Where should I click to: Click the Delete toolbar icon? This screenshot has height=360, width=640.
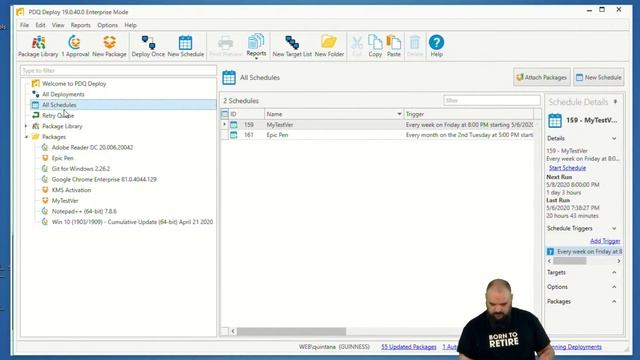pos(415,46)
